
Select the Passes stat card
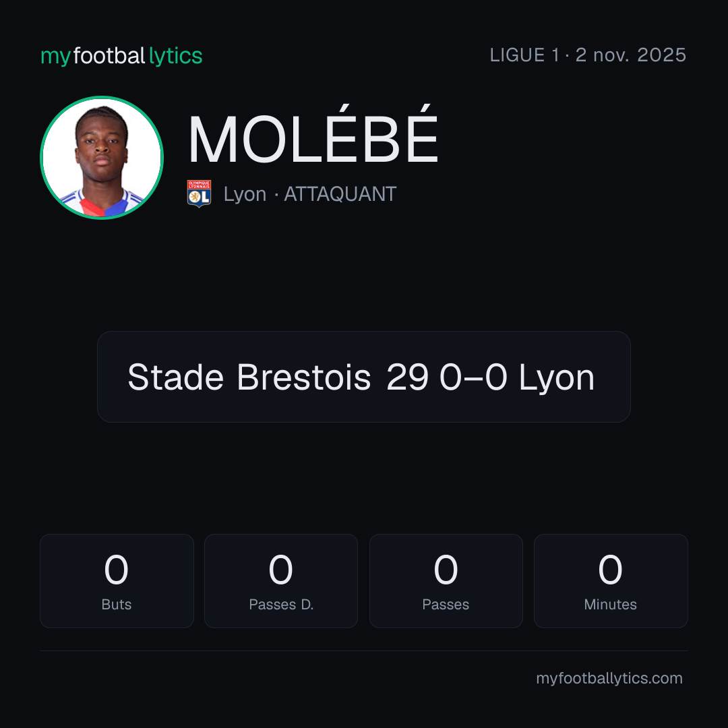click(x=446, y=581)
